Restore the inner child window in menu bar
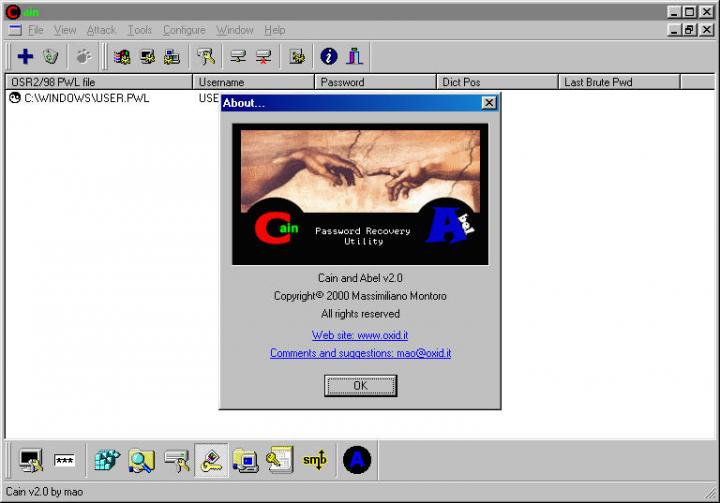The width and height of the screenshot is (720, 503). point(690,30)
